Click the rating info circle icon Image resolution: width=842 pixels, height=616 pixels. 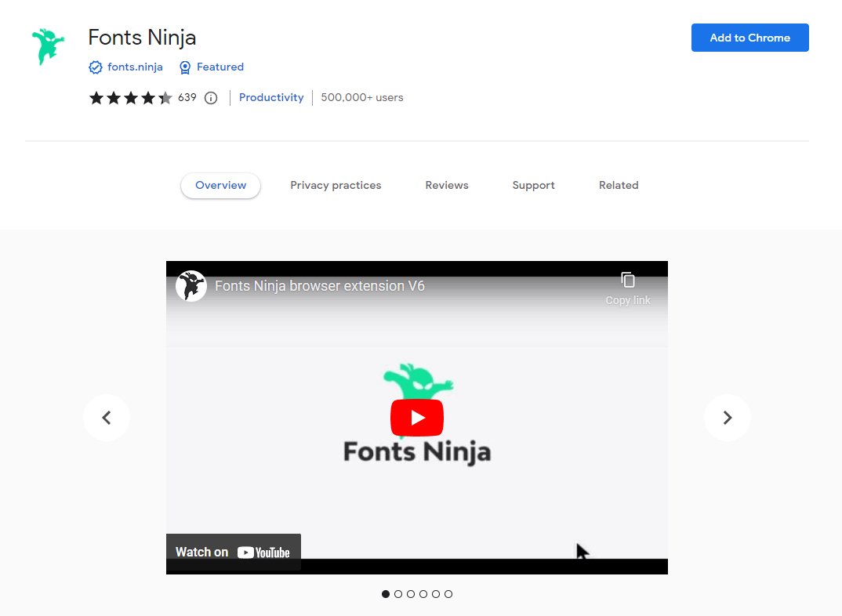[211, 98]
